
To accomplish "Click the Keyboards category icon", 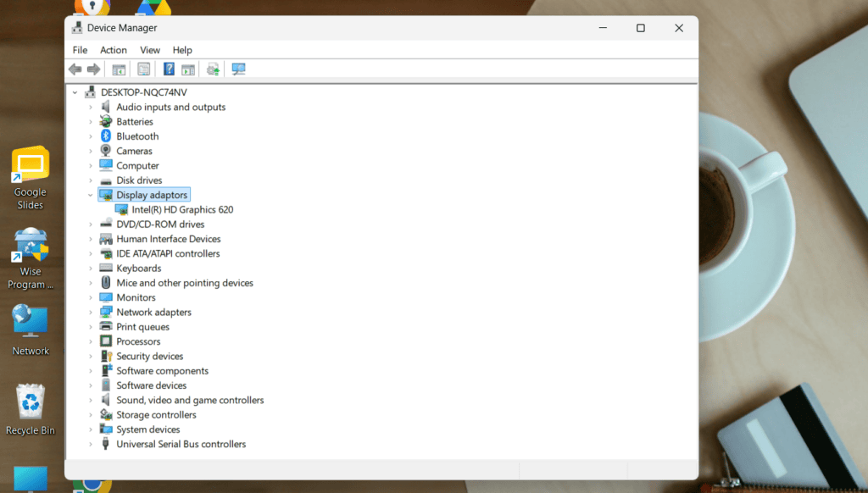I will (106, 268).
